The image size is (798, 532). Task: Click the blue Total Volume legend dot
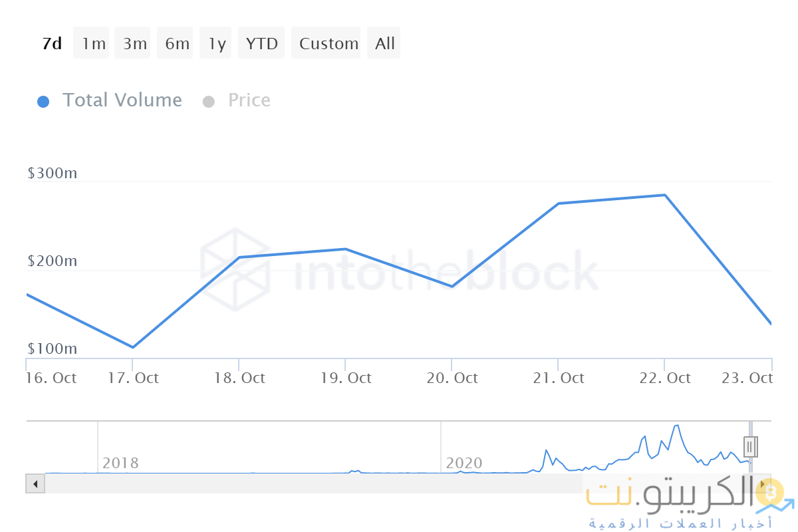pyautogui.click(x=43, y=102)
